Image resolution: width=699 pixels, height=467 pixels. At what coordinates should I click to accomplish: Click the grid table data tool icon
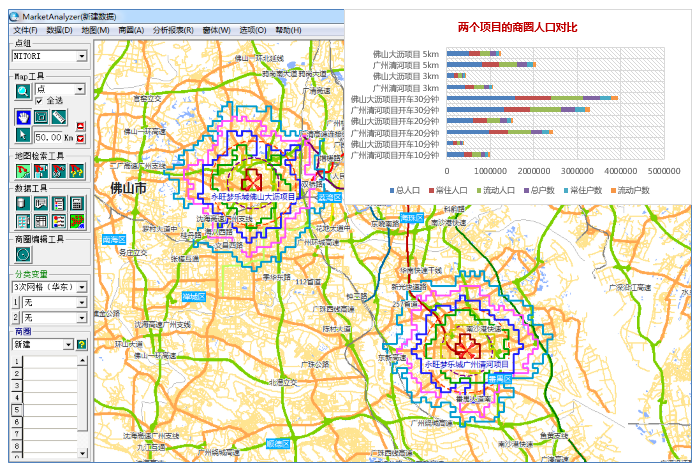(23, 221)
